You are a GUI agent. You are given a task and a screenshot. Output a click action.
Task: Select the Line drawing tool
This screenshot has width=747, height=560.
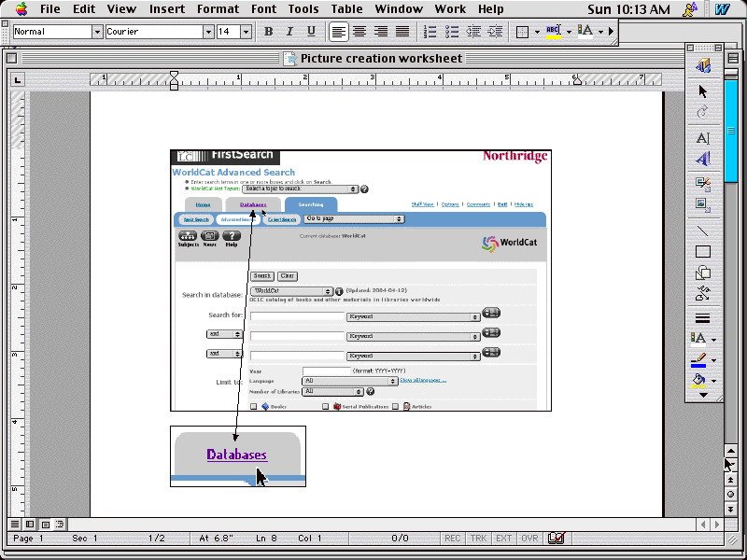pyautogui.click(x=703, y=231)
